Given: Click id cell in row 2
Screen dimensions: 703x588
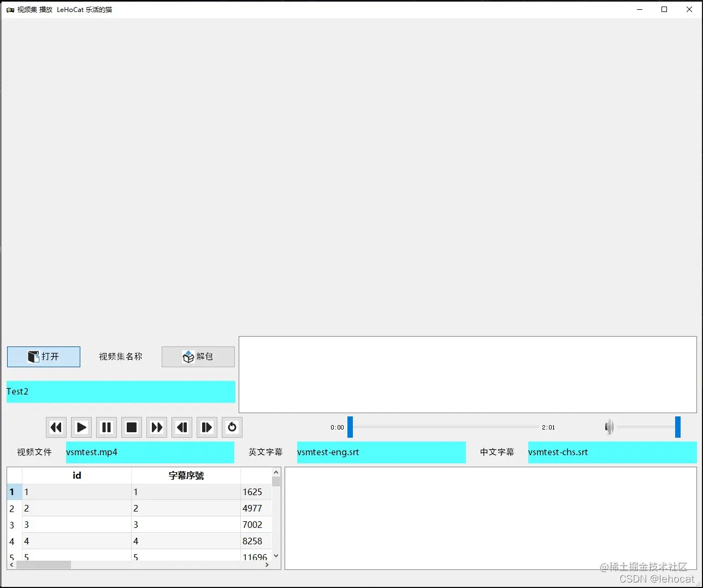Looking at the screenshot, I should point(77,508).
